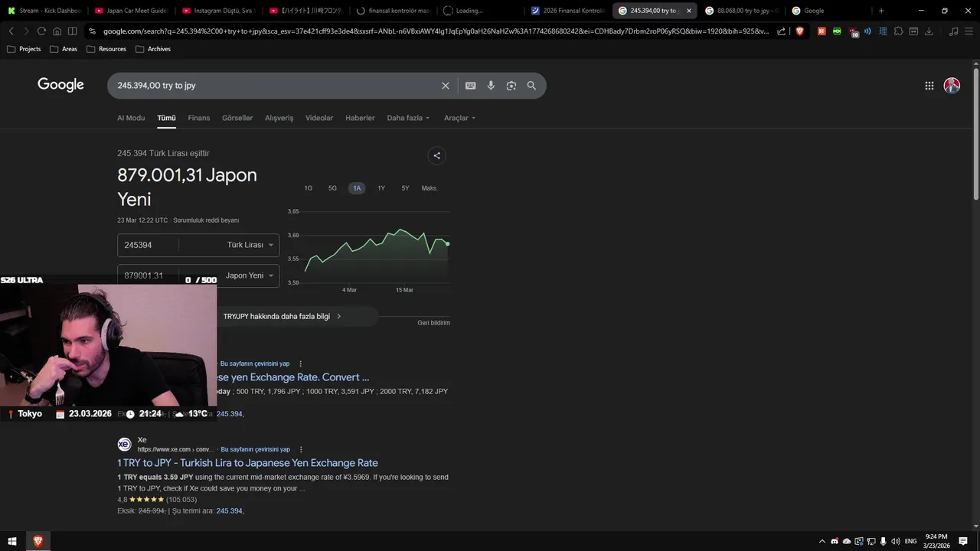This screenshot has width=980, height=551.
Task: Expand the Araçlar tools menu
Action: (x=459, y=118)
